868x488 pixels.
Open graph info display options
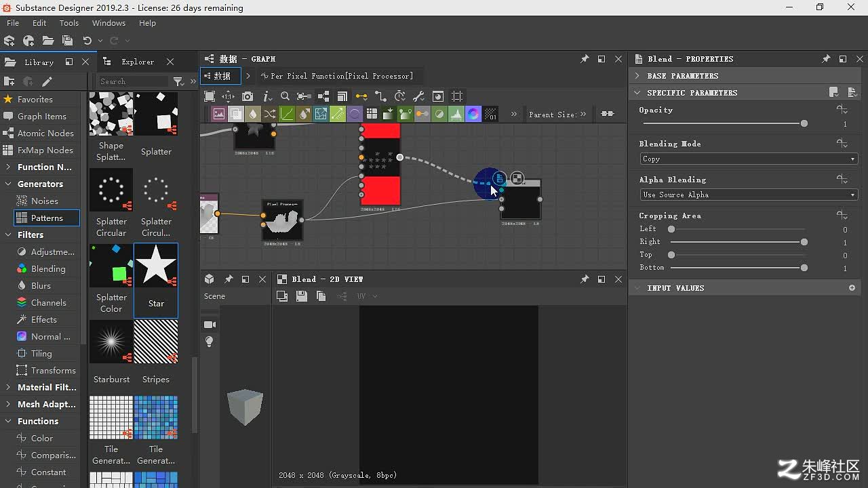[x=267, y=96]
